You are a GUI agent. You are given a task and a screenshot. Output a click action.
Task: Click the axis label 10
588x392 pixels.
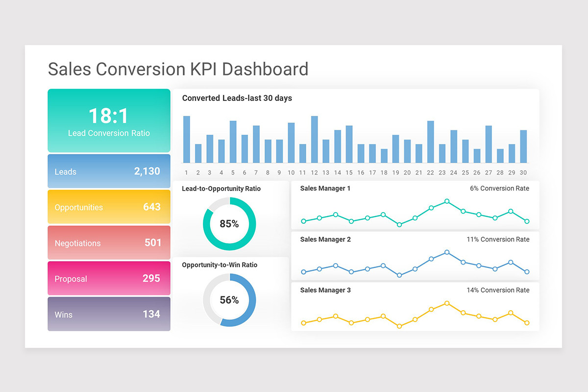tap(291, 172)
